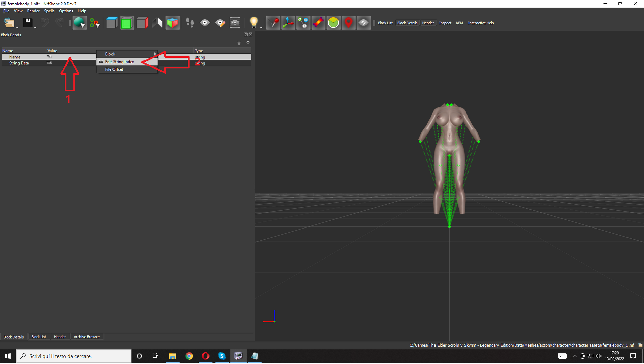Click the Save floppy disk icon
This screenshot has height=364, width=644.
(x=28, y=23)
